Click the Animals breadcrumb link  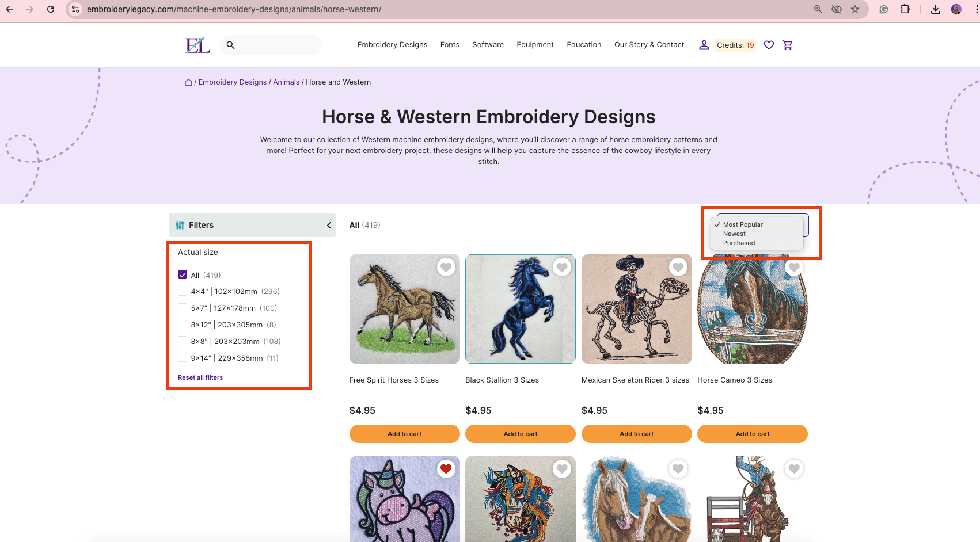(x=286, y=82)
